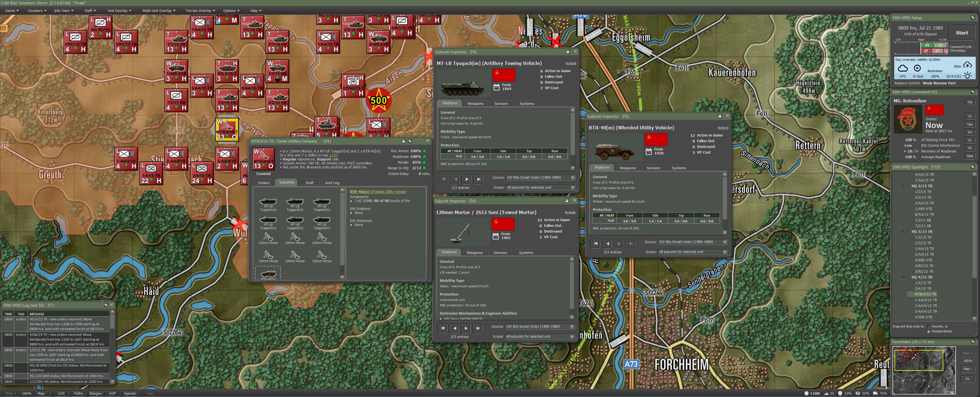Click the OMA button in Command HQ panel
The width and height of the screenshot is (980, 397).
pyautogui.click(x=970, y=156)
